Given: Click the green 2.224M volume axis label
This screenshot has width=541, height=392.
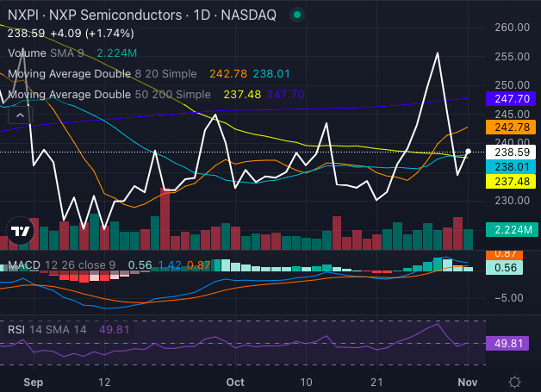Looking at the screenshot, I should coord(507,230).
